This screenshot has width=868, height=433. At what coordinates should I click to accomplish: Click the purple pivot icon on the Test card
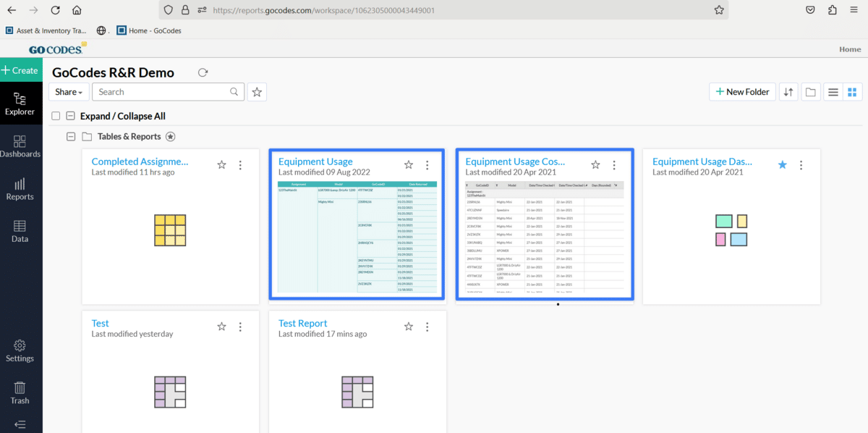coord(170,392)
